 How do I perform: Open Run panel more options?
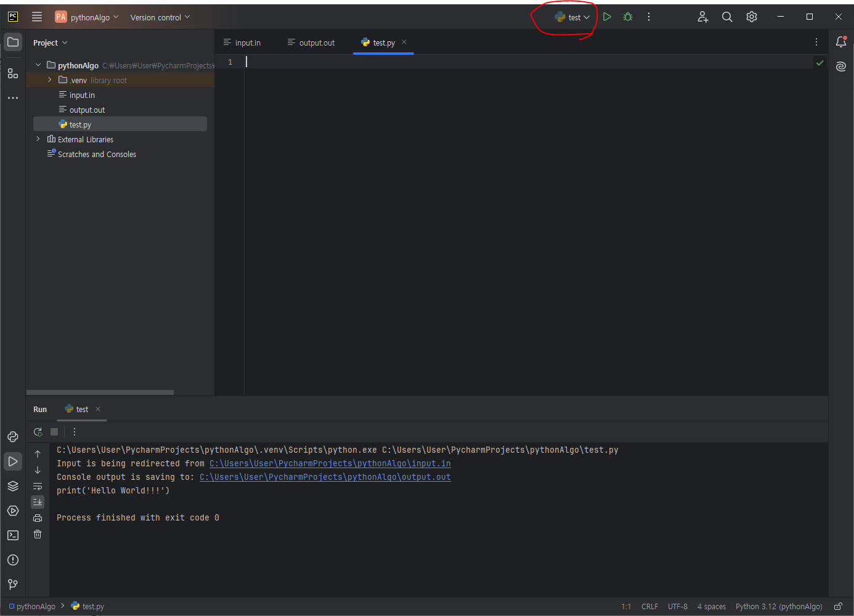[x=75, y=432]
